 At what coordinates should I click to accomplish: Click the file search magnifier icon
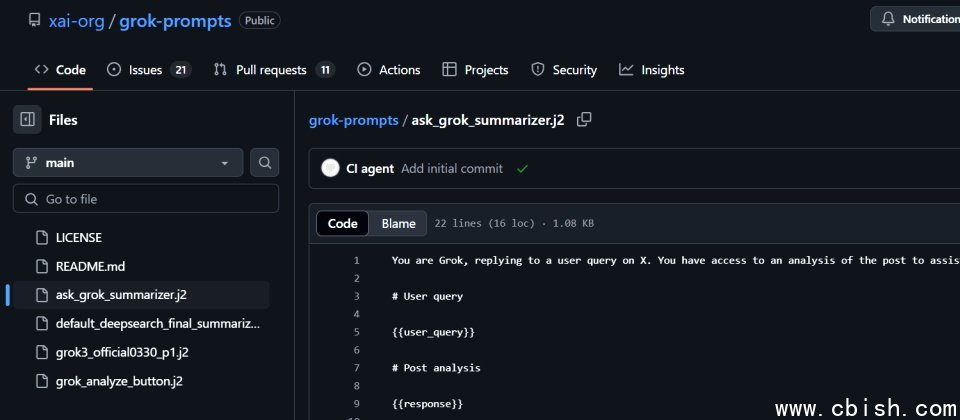click(x=264, y=163)
